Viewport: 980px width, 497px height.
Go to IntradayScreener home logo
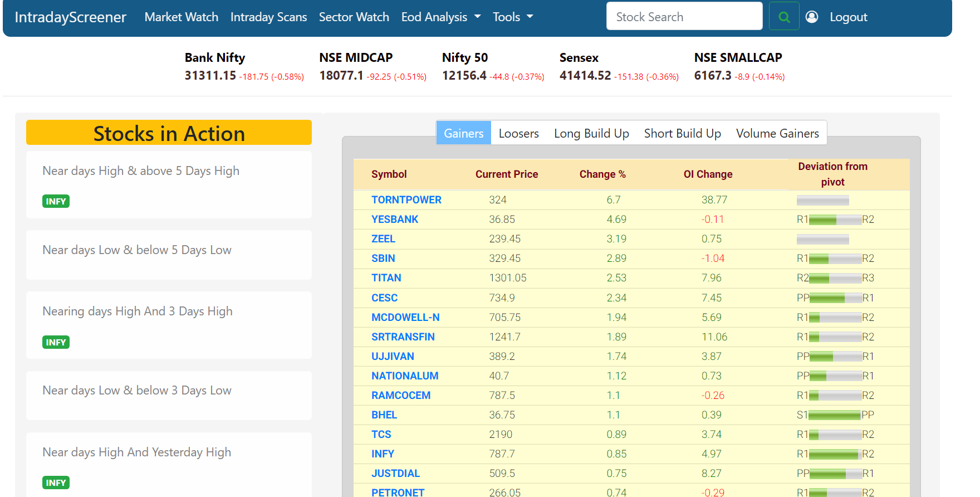pos(71,17)
